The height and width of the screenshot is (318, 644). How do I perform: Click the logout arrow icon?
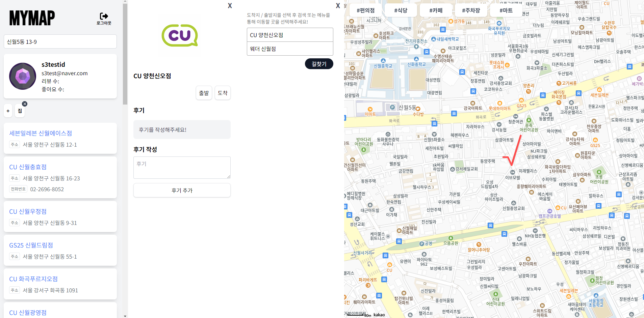click(104, 16)
